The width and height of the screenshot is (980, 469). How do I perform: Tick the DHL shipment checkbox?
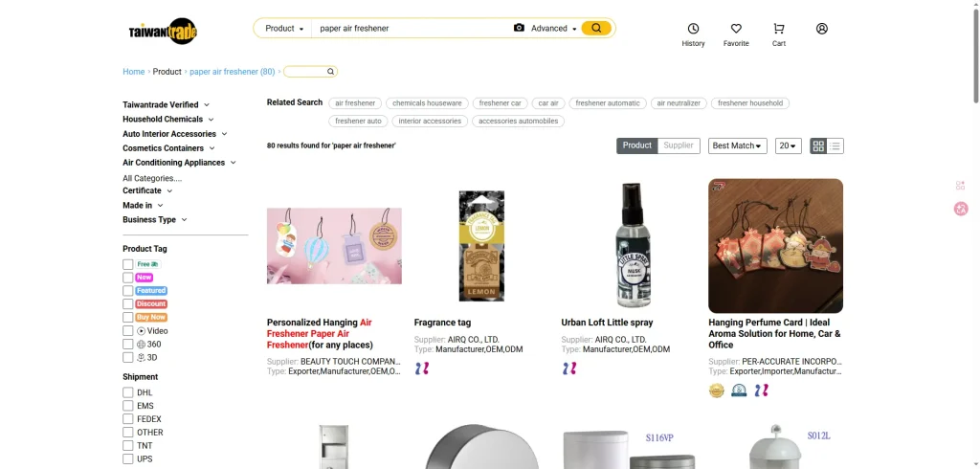[128, 392]
